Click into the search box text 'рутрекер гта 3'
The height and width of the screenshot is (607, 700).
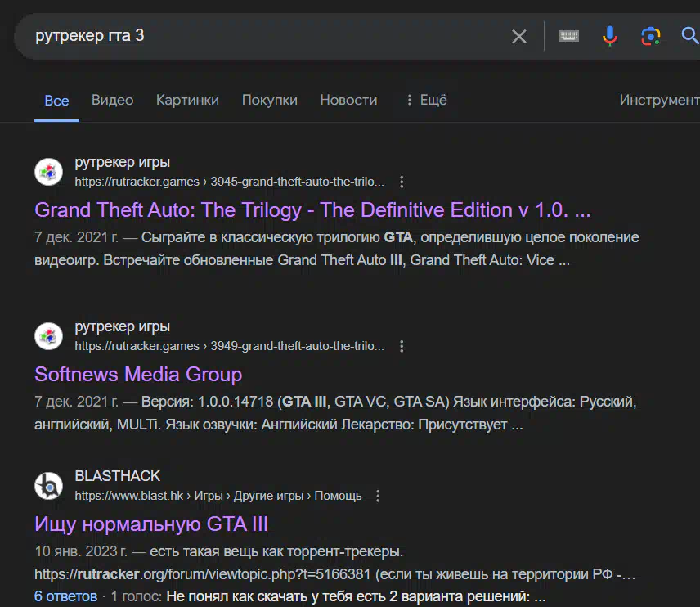[x=90, y=35]
